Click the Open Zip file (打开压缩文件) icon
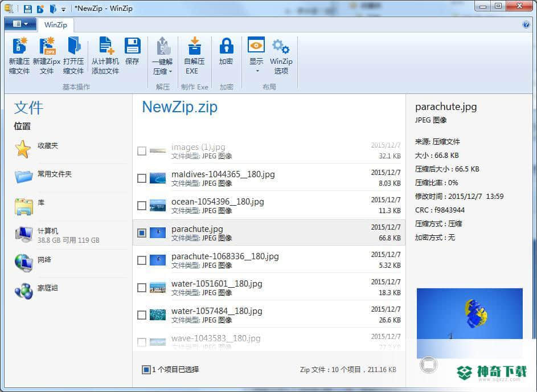 (x=73, y=46)
